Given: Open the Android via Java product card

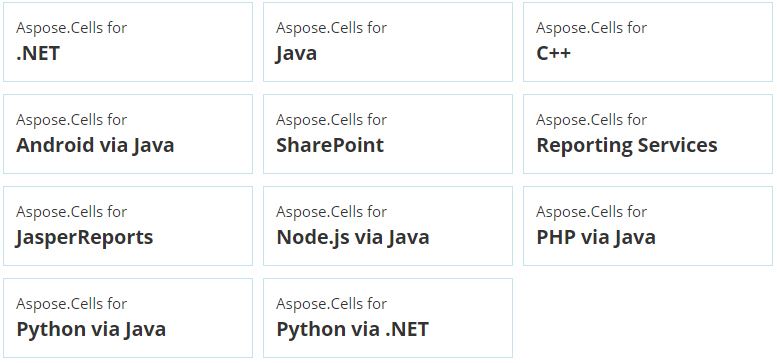Looking at the screenshot, I should coord(128,134).
